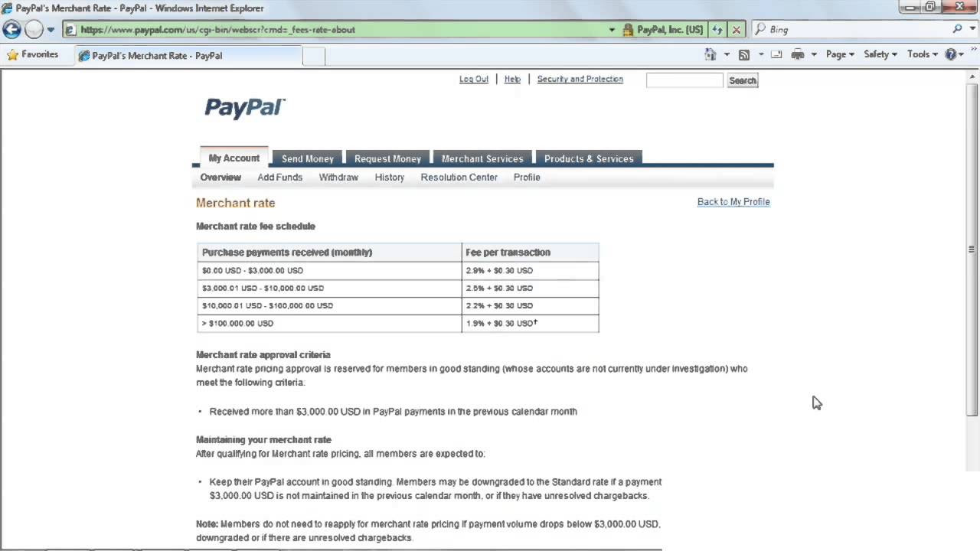Screen dimensions: 980x551
Task: Expand the Print options dropdown arrow
Action: point(814,54)
